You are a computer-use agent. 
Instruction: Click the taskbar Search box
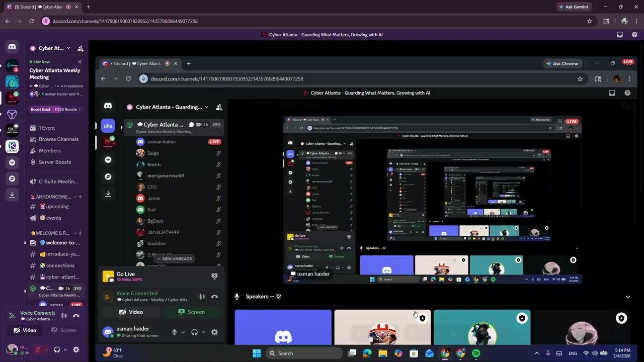click(304, 353)
